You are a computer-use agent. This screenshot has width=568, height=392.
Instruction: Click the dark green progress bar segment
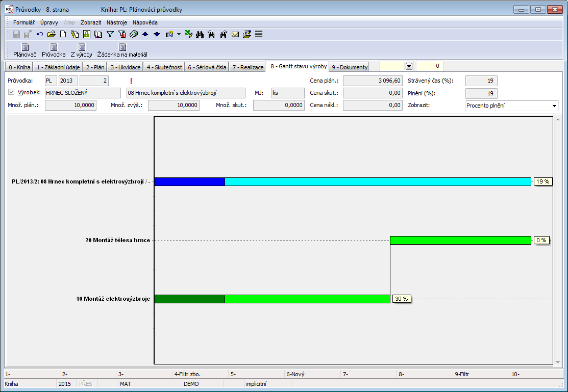[189, 299]
